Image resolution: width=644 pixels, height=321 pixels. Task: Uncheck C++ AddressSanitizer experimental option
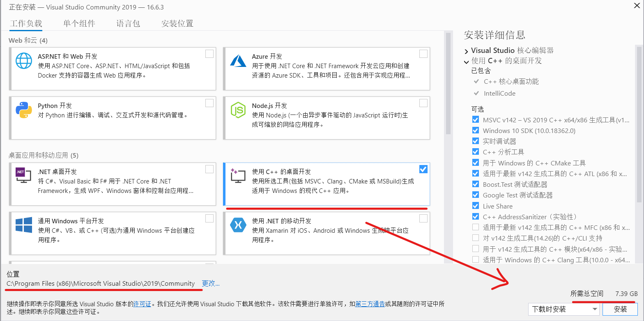coord(476,216)
